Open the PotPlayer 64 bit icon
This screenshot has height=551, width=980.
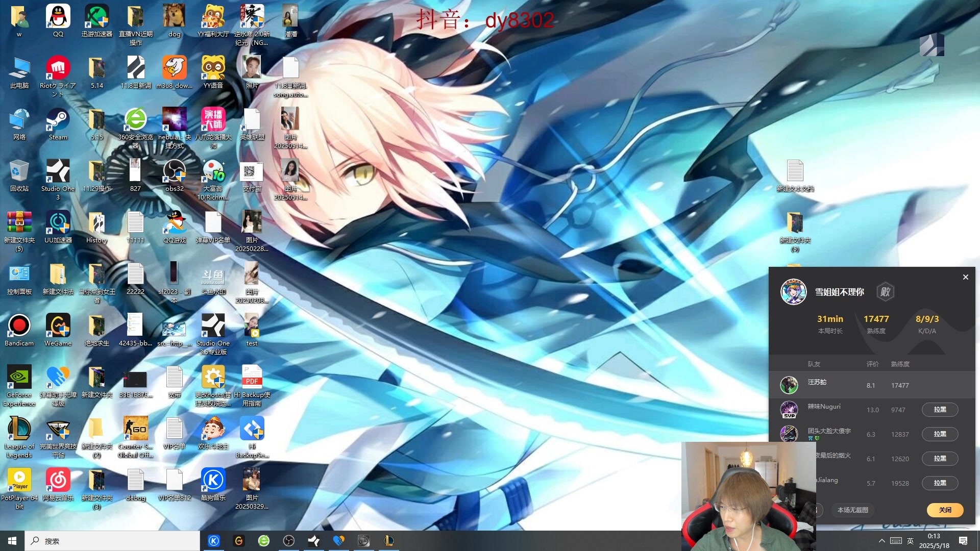coord(19,489)
